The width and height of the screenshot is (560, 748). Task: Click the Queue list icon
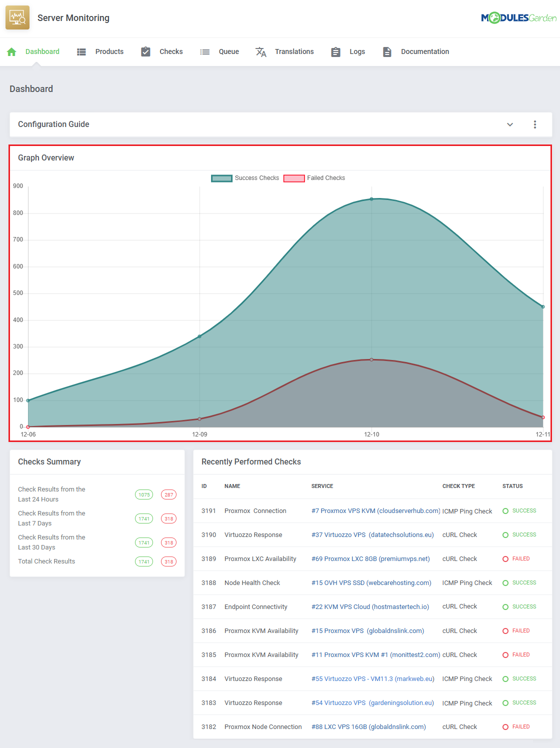pos(204,51)
